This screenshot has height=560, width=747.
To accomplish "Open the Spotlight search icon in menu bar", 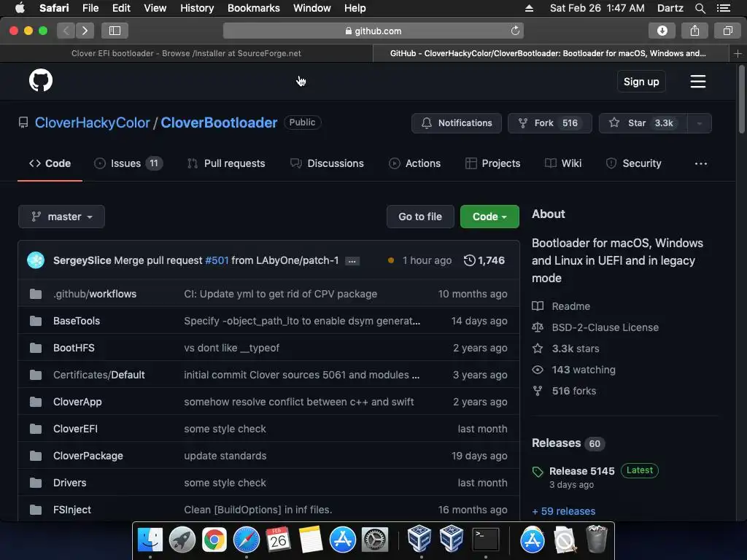I will [x=700, y=8].
